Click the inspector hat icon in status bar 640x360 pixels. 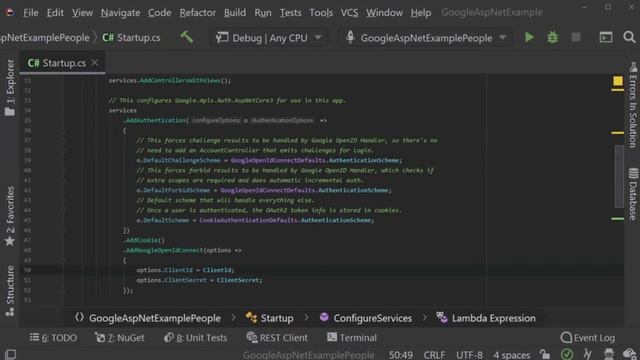(x=609, y=354)
